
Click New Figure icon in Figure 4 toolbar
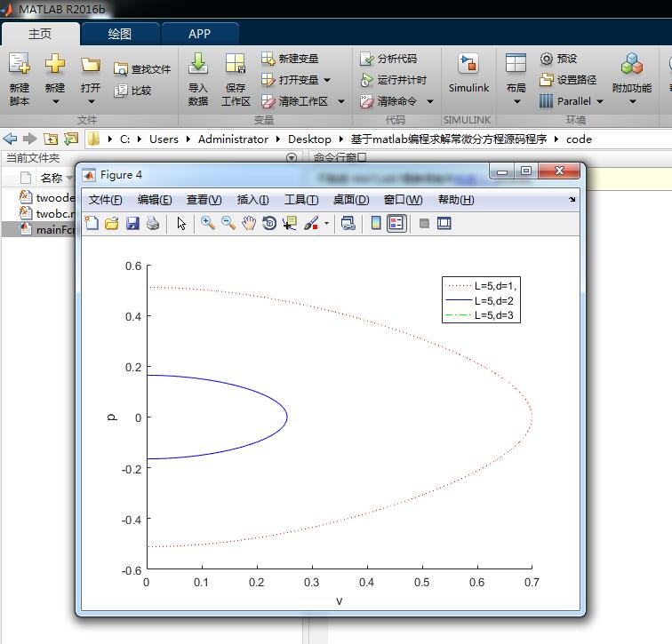click(92, 223)
